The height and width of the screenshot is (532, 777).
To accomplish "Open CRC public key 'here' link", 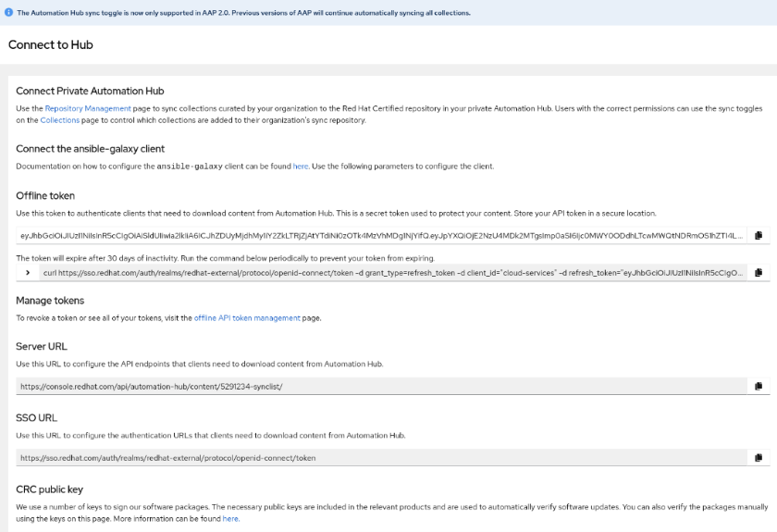I will pyautogui.click(x=230, y=519).
